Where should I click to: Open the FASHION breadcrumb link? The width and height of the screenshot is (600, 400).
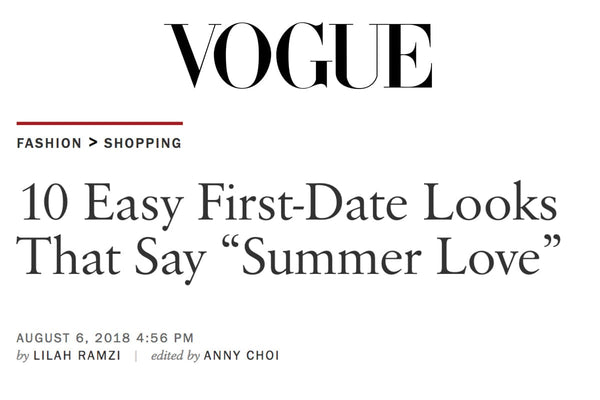pos(49,143)
